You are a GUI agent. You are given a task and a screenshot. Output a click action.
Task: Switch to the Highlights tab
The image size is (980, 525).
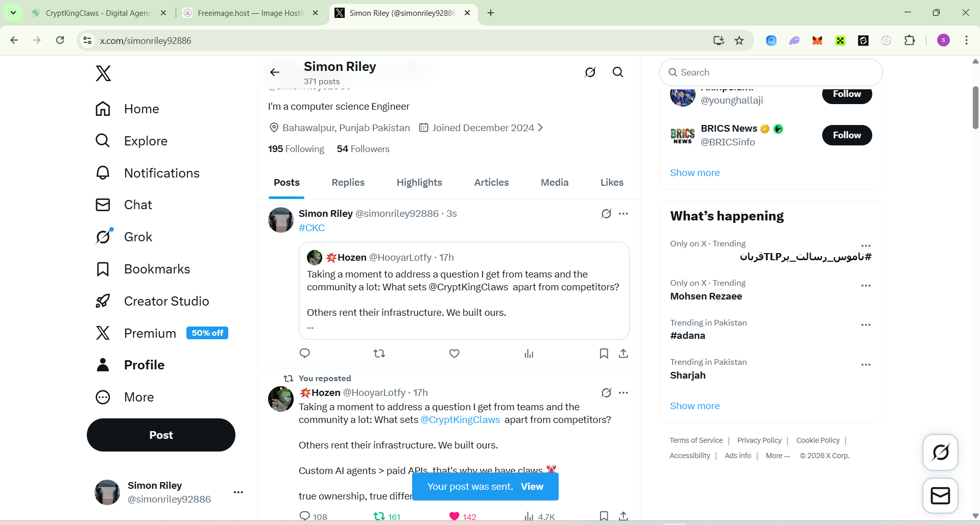(x=419, y=183)
